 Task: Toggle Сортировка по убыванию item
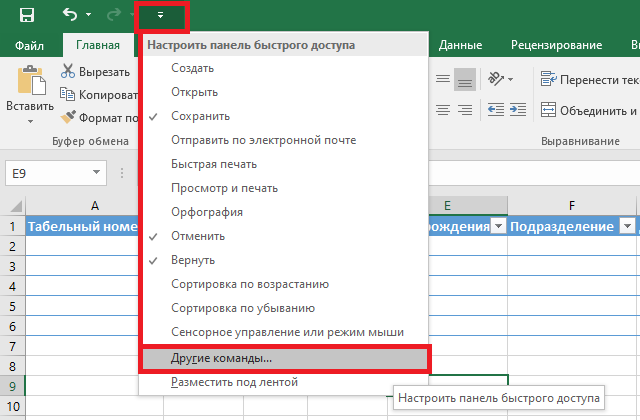[x=284, y=308]
